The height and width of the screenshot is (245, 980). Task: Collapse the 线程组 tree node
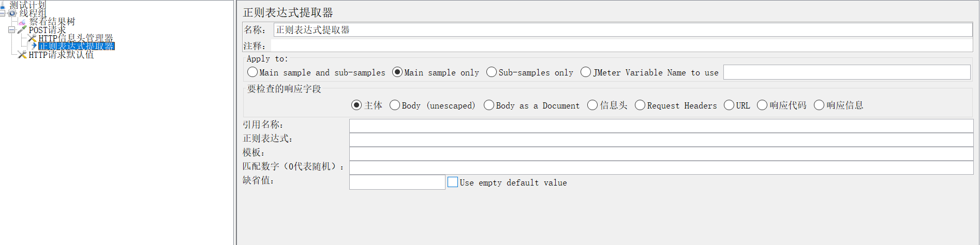pos(2,13)
